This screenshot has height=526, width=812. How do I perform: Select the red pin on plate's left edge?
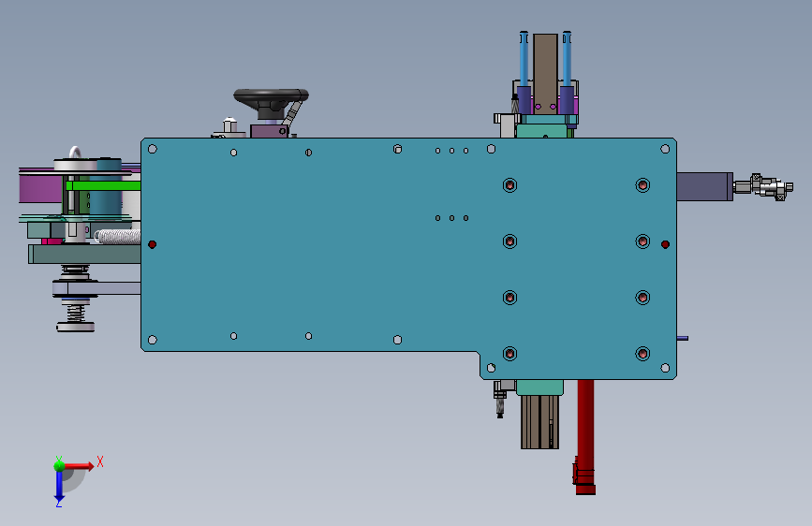[153, 244]
